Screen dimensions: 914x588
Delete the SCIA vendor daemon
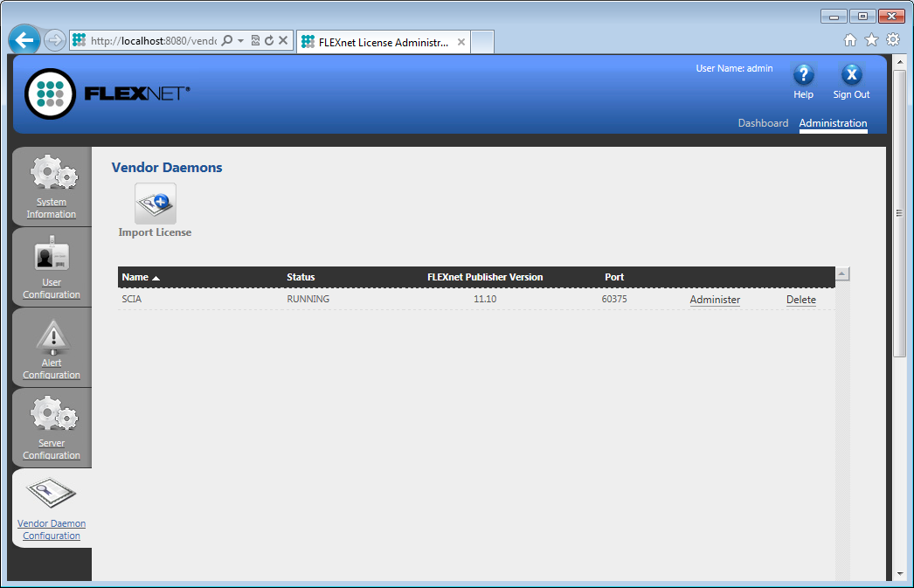pyautogui.click(x=801, y=300)
